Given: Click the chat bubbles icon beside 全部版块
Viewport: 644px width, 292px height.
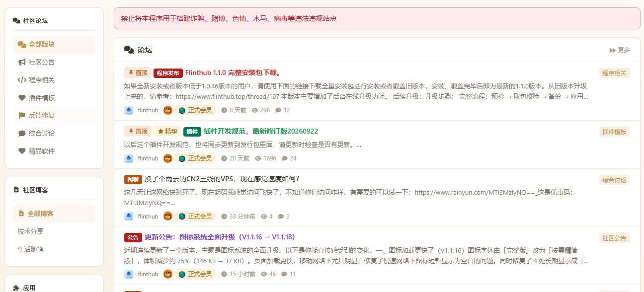Looking at the screenshot, I should tap(22, 44).
